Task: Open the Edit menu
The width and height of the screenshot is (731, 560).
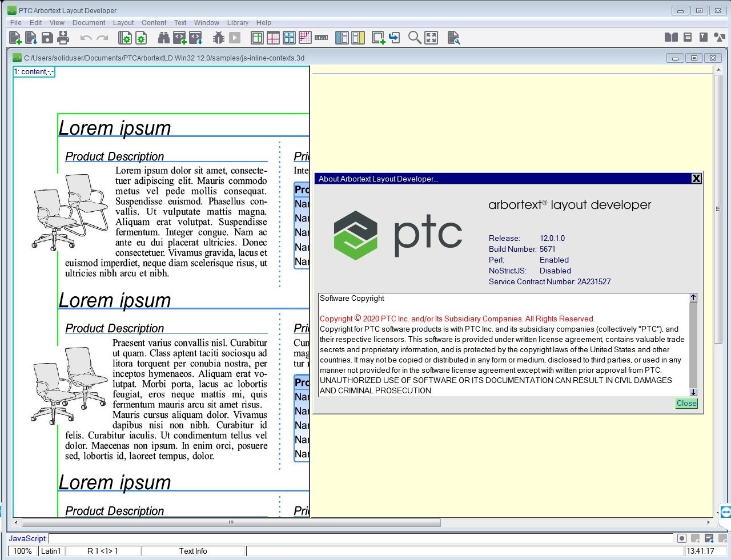Action: pyautogui.click(x=36, y=23)
